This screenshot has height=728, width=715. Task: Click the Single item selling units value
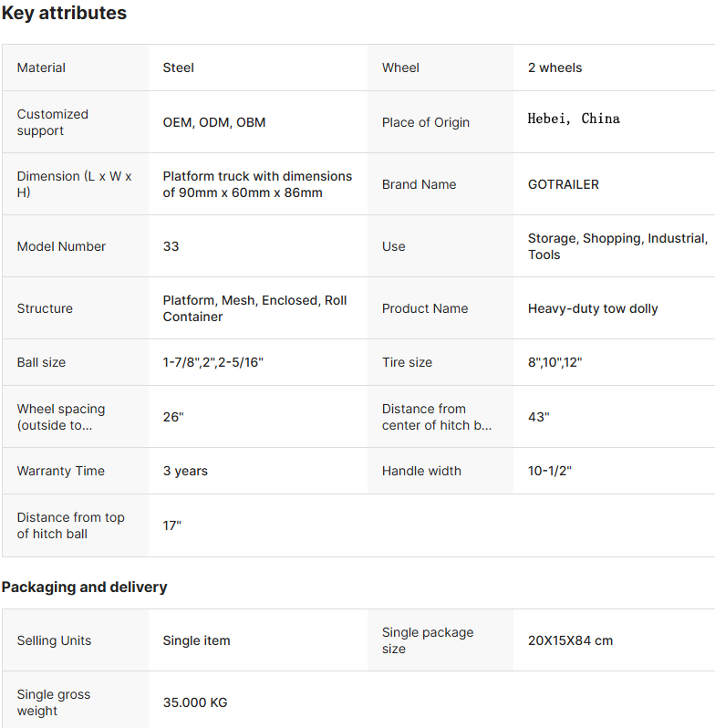196,640
